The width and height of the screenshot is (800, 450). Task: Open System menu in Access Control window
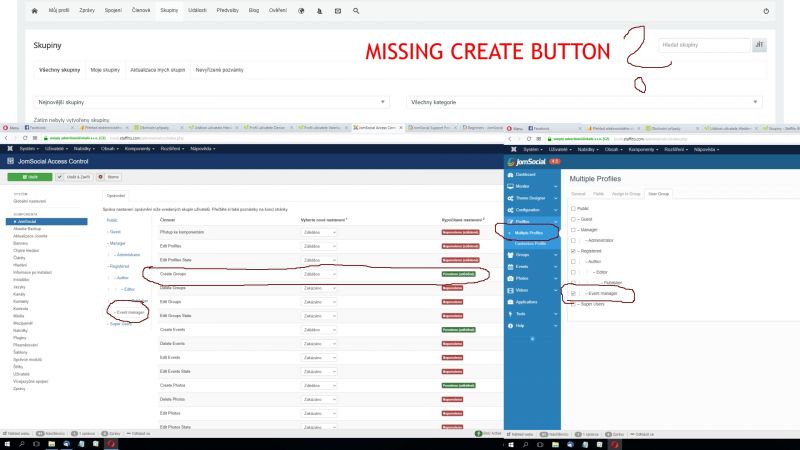click(29, 148)
